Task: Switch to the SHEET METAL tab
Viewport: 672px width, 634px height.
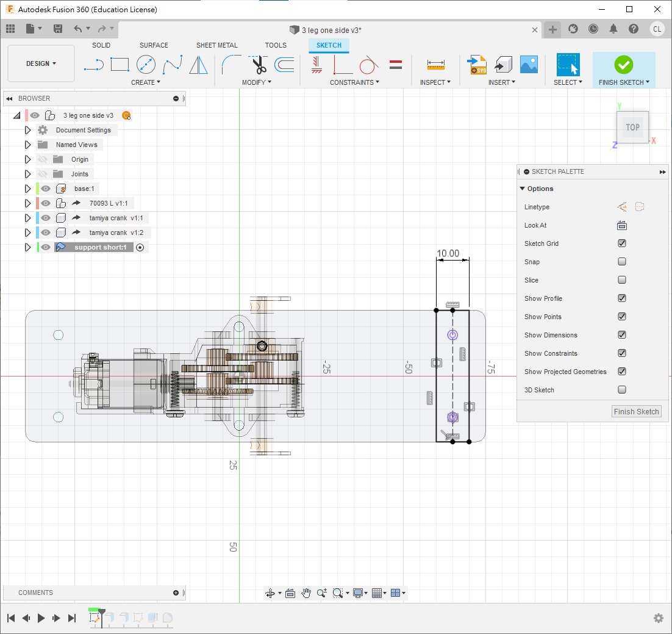Action: (216, 45)
